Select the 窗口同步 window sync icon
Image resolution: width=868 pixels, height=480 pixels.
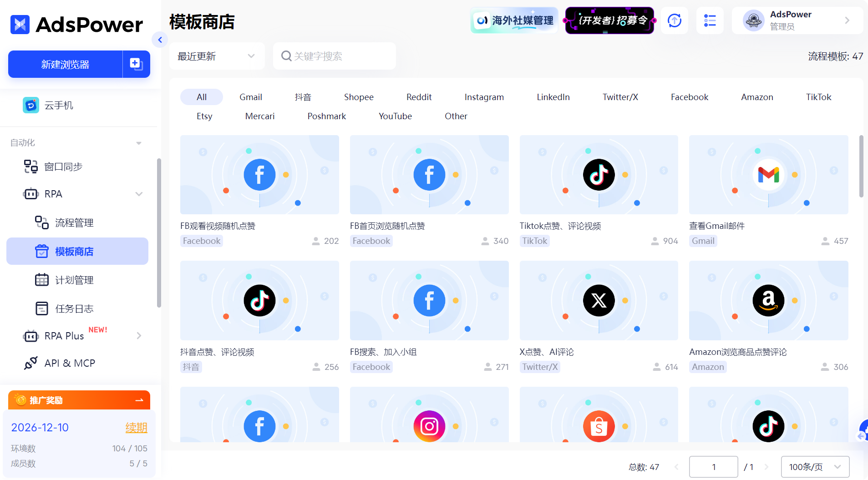[30, 167]
